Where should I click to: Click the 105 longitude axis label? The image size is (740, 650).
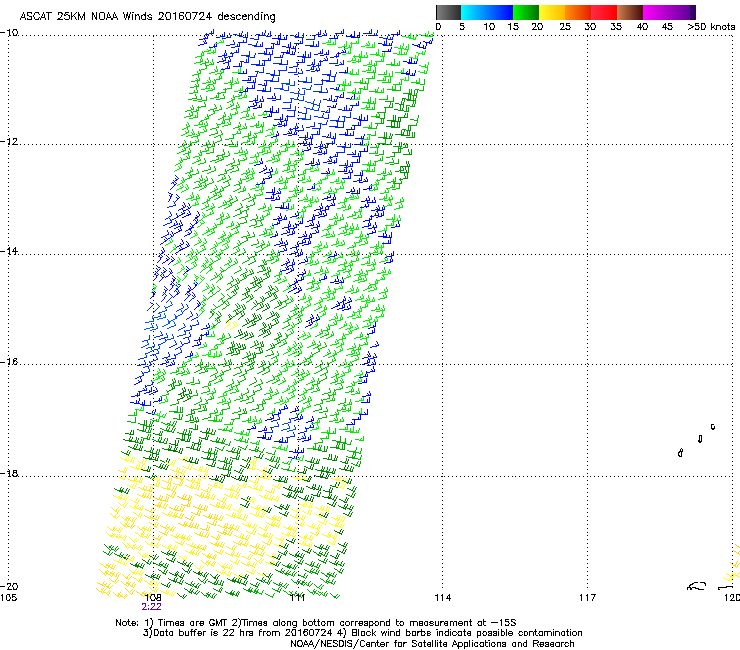pyautogui.click(x=8, y=598)
